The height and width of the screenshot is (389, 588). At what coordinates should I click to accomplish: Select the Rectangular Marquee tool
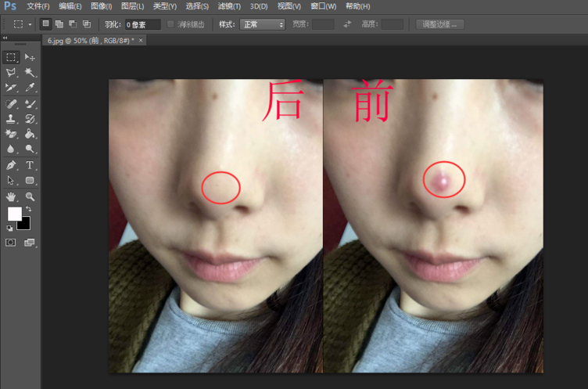pyautogui.click(x=11, y=57)
